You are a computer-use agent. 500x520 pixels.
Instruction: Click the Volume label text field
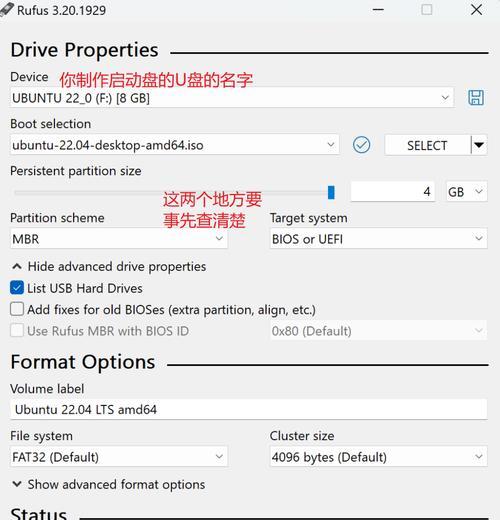click(x=249, y=409)
